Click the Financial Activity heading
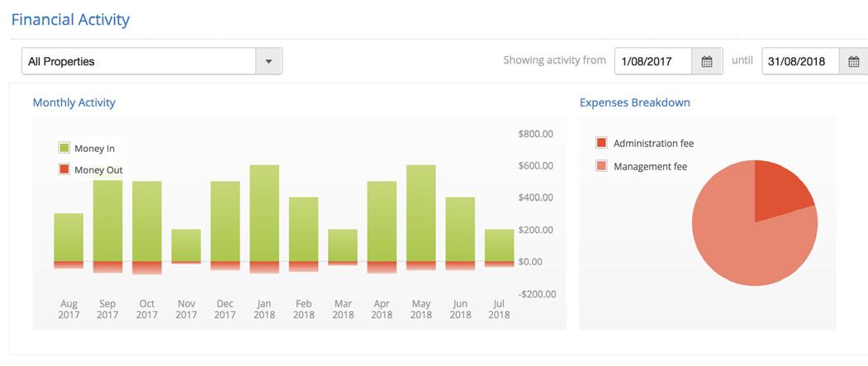Screen dimensions: 868x366 click(x=70, y=20)
